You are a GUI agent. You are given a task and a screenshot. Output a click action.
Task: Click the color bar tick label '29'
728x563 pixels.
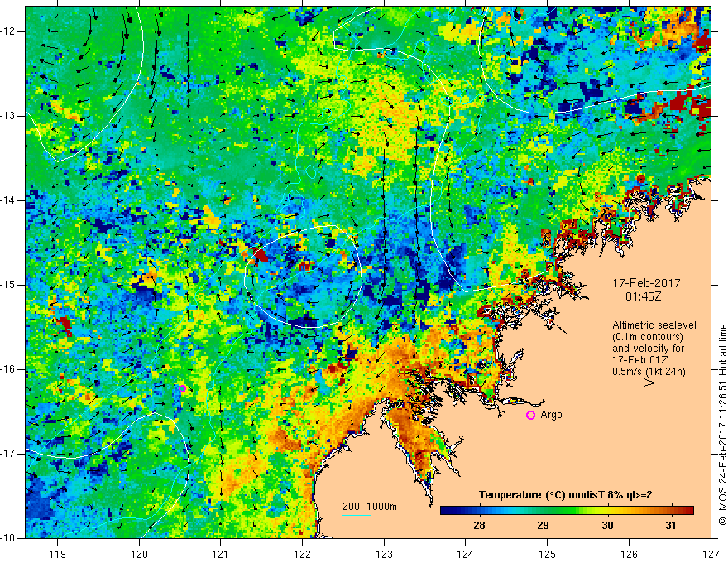coord(543,526)
